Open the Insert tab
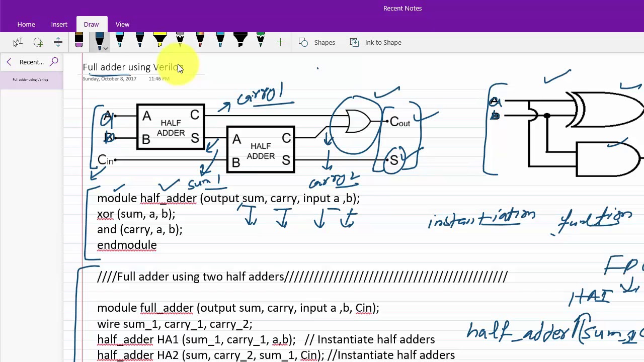 click(59, 24)
